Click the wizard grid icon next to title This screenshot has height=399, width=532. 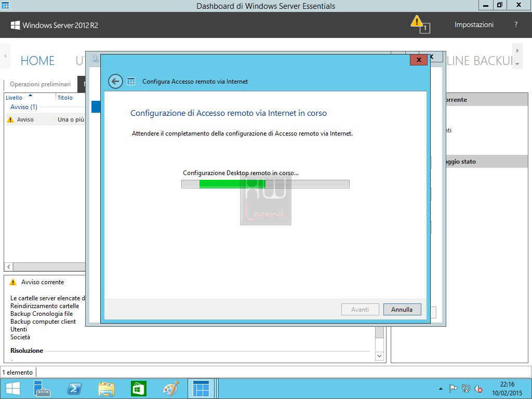(131, 82)
